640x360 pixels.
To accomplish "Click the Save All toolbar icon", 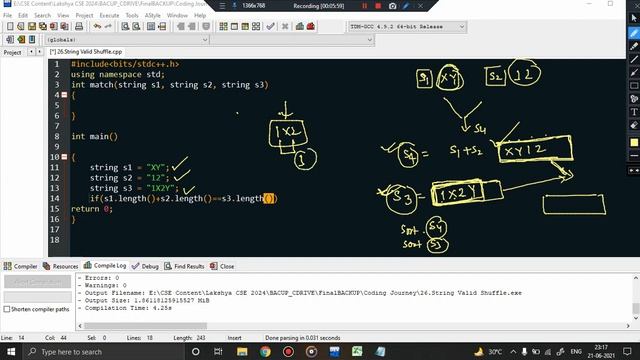I will [x=42, y=27].
